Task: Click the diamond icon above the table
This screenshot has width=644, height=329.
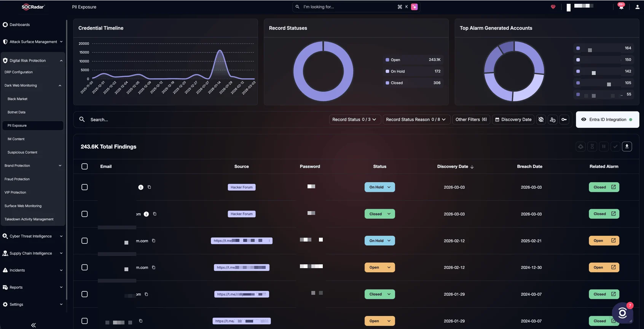Action: 580,146
